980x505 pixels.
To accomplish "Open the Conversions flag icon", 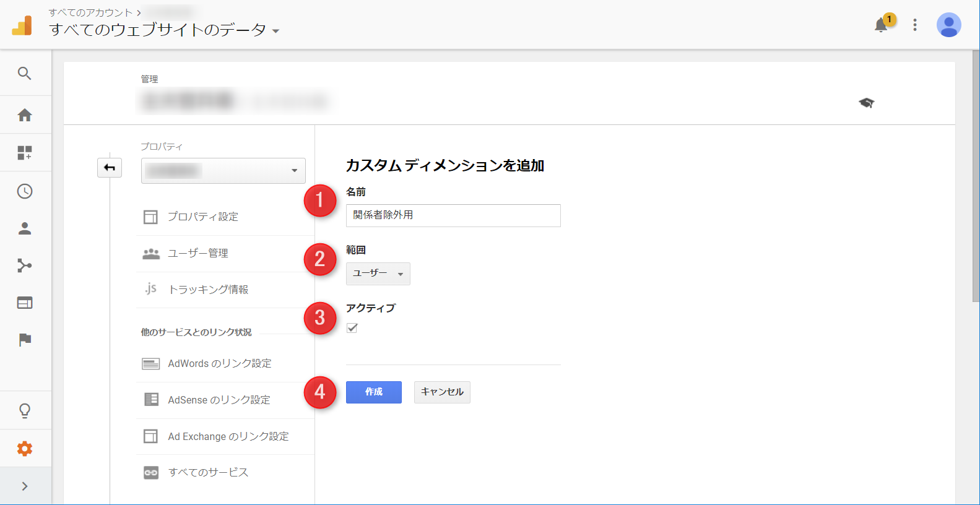I will pos(25,340).
